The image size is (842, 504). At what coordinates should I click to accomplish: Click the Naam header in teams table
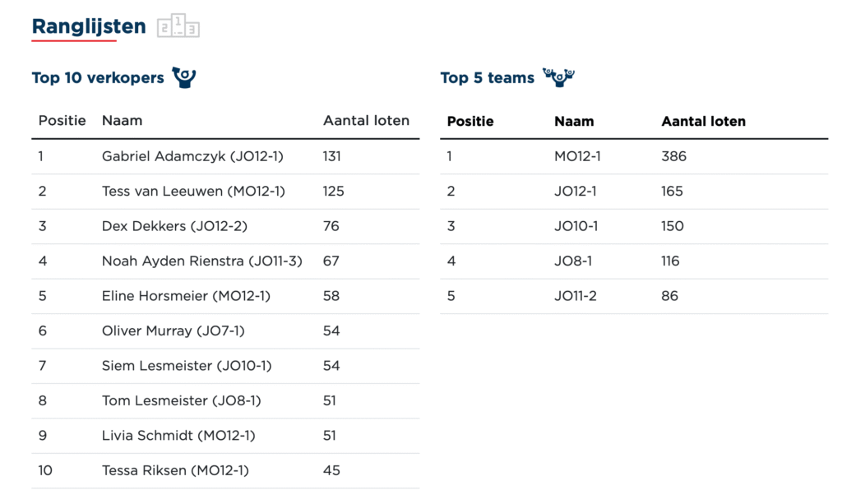pyautogui.click(x=574, y=122)
